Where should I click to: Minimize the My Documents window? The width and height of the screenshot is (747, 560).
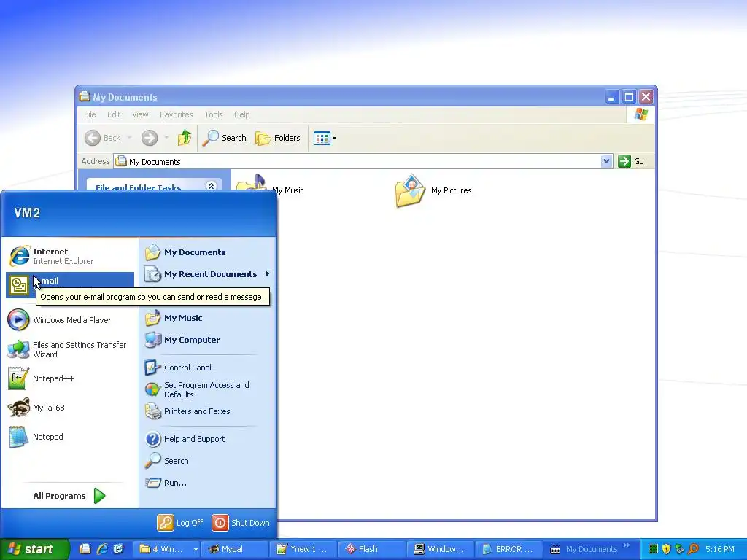[x=612, y=97]
